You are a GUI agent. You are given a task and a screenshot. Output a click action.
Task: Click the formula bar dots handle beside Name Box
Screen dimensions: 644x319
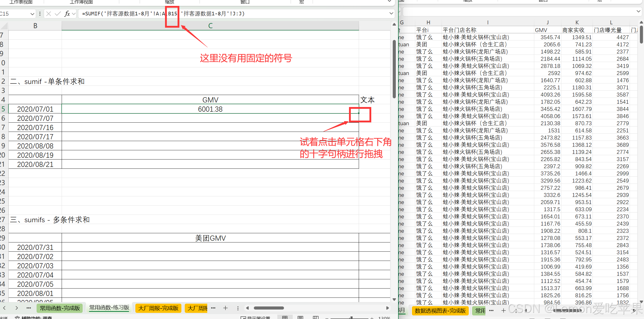[x=40, y=14]
